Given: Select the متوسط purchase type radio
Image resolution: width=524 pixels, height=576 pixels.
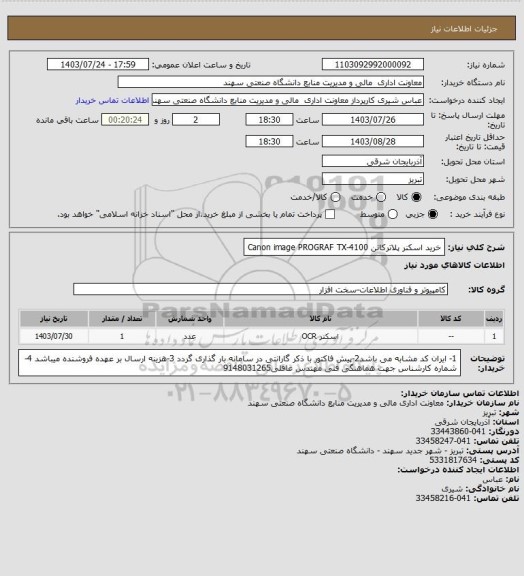Looking at the screenshot, I should pos(393,214).
